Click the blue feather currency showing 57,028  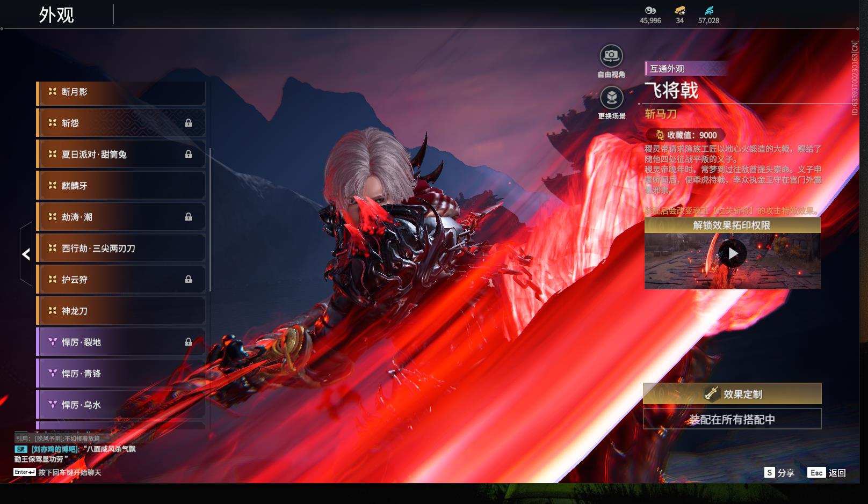(708, 15)
